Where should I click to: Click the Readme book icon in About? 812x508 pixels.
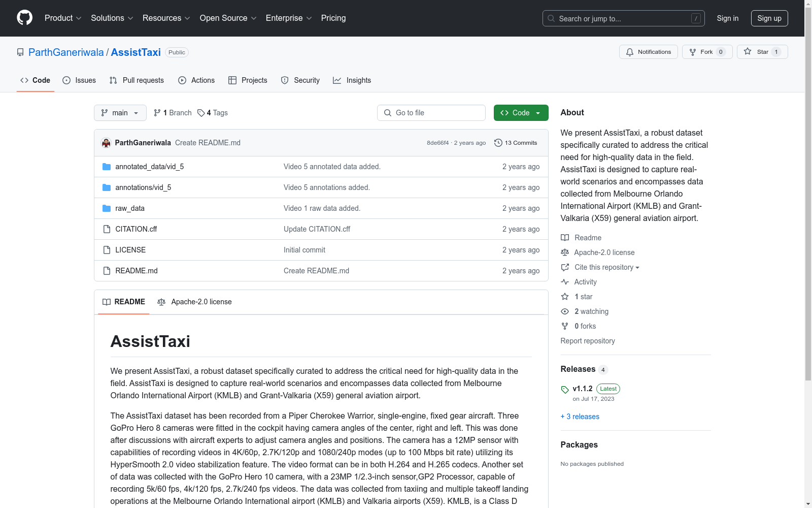tap(565, 238)
